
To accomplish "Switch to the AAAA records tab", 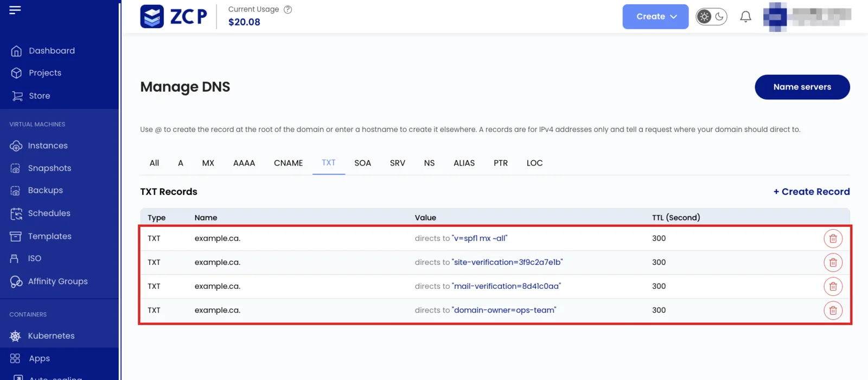I will click(244, 163).
